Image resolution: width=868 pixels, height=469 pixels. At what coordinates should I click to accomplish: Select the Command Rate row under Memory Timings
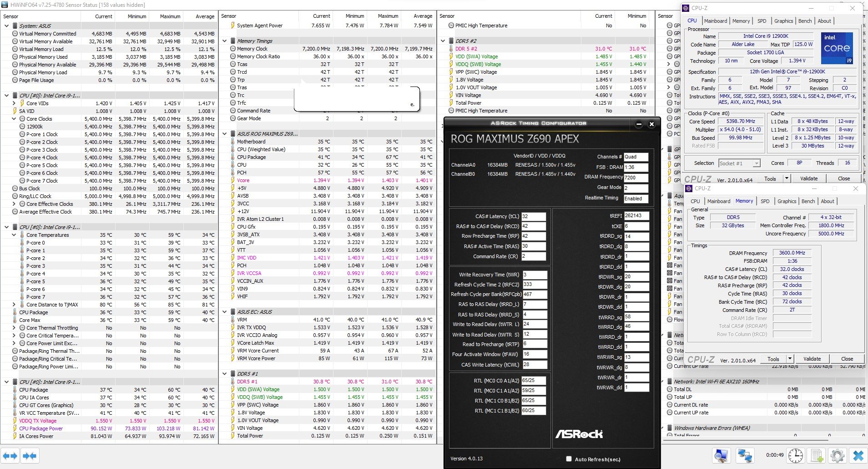tap(327, 111)
